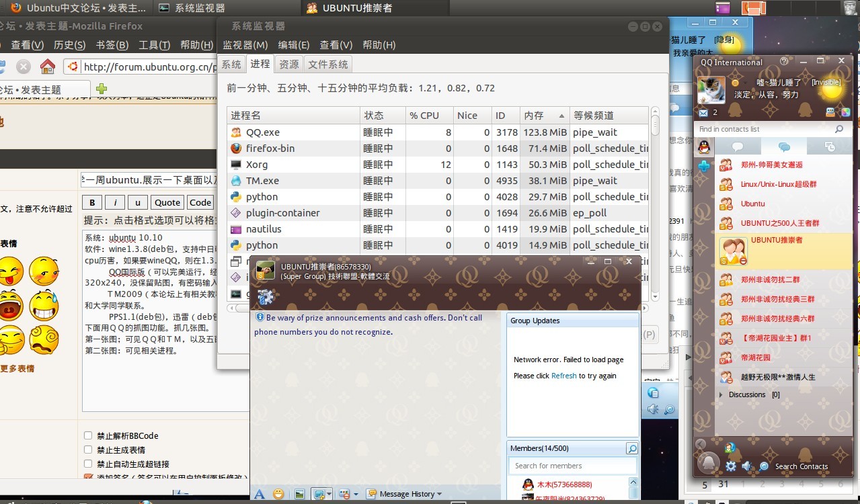Click the group settings gear icon in chat header

265,296
